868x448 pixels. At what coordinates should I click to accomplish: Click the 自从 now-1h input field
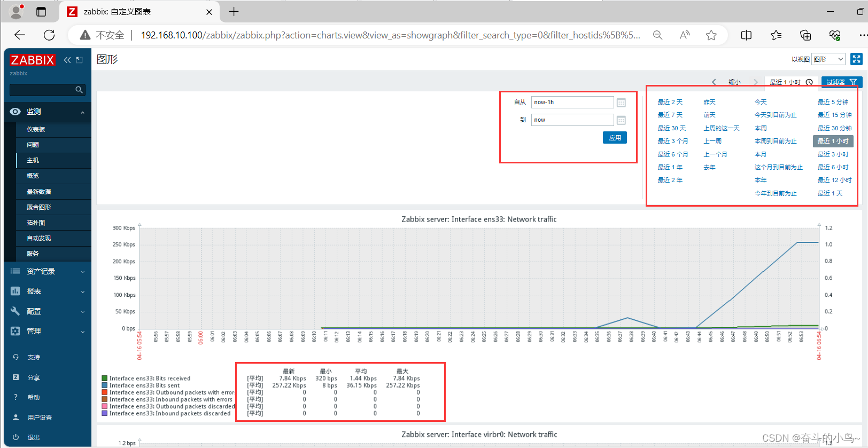pyautogui.click(x=572, y=102)
